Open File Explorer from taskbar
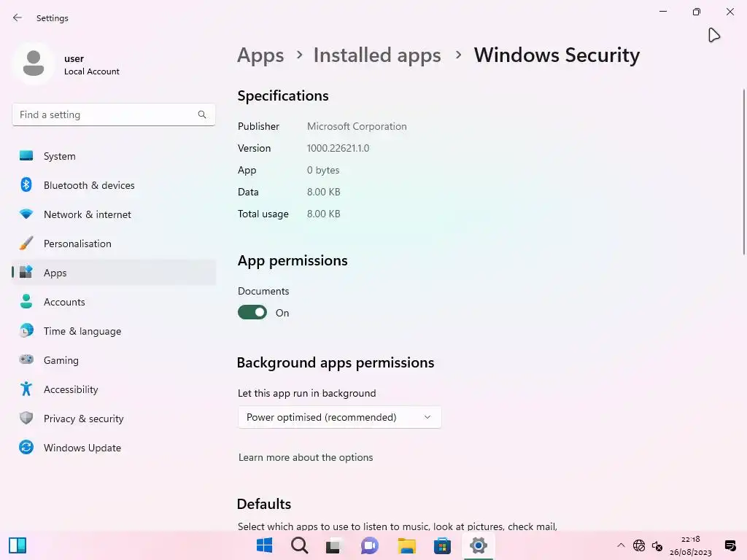This screenshot has height=560, width=747. coord(407,545)
